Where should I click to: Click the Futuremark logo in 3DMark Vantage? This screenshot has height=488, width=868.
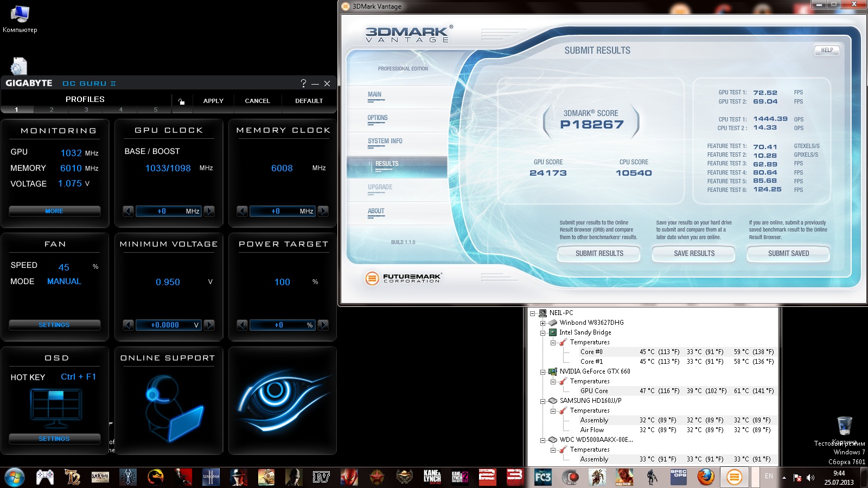(404, 278)
